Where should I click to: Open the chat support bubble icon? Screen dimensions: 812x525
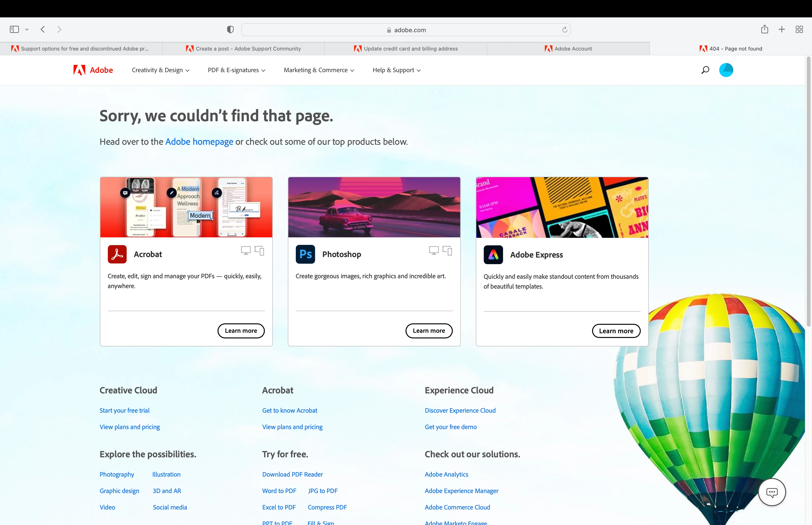click(x=772, y=492)
